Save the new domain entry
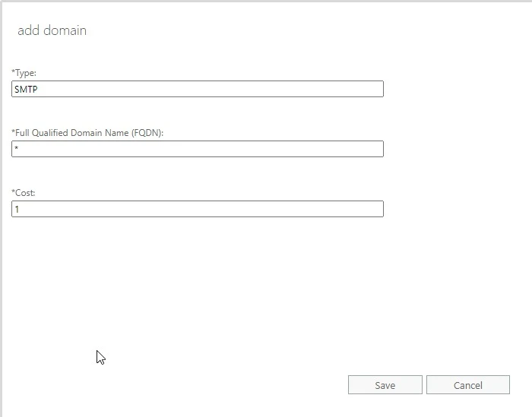The width and height of the screenshot is (532, 417). click(x=385, y=385)
